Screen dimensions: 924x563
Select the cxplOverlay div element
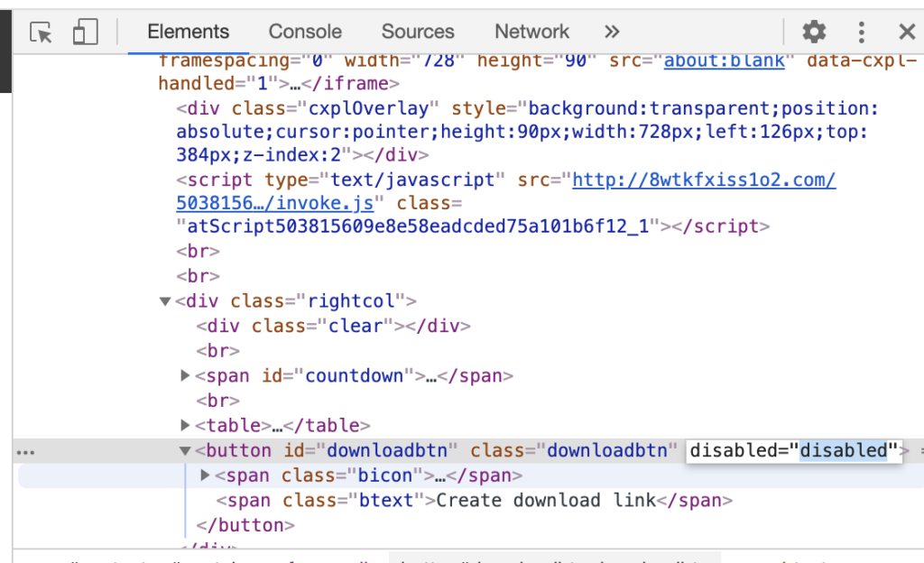point(527,132)
